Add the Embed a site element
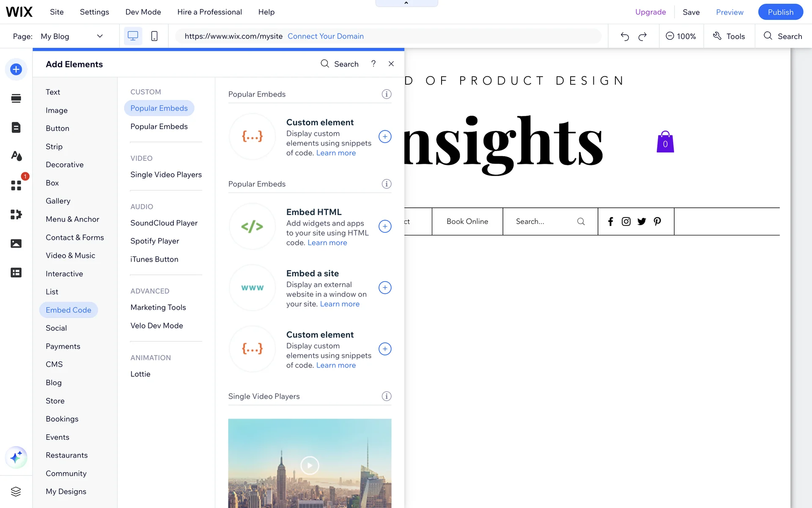Screen dimensions: 812x508 (x=385, y=288)
